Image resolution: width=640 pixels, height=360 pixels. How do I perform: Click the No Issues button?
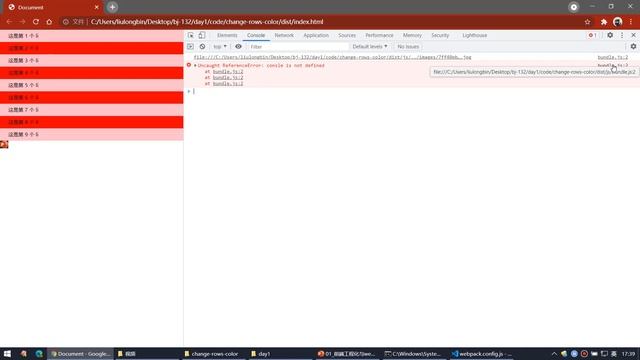(408, 47)
